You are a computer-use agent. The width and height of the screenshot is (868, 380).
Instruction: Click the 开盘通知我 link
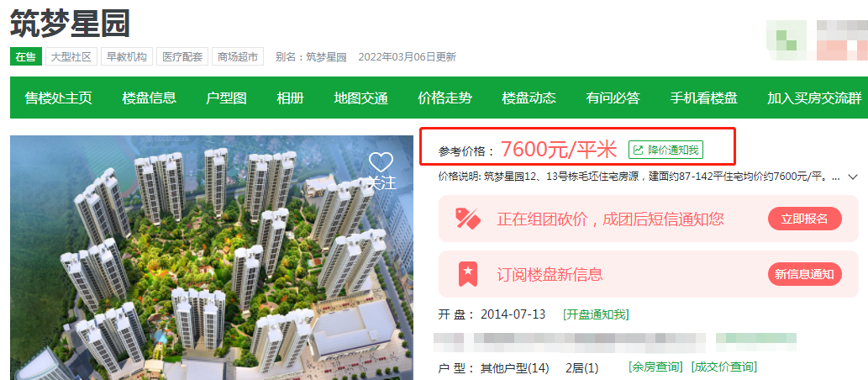[x=597, y=314]
